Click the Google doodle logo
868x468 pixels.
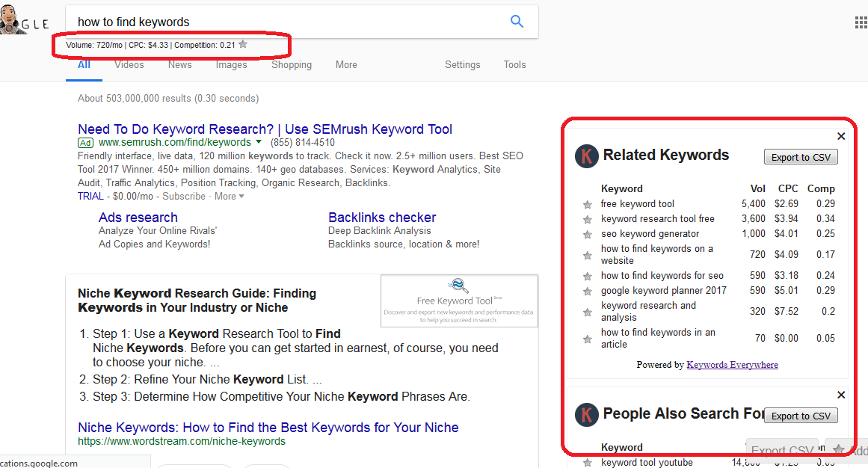click(x=25, y=19)
